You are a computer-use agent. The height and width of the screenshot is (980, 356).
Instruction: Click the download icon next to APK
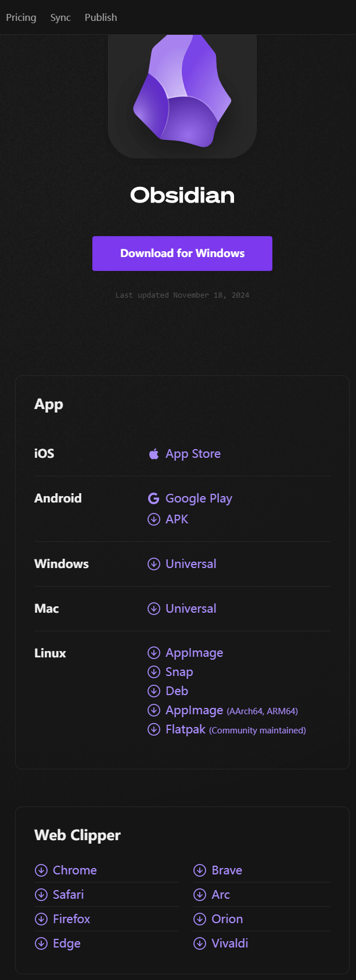pyautogui.click(x=154, y=519)
